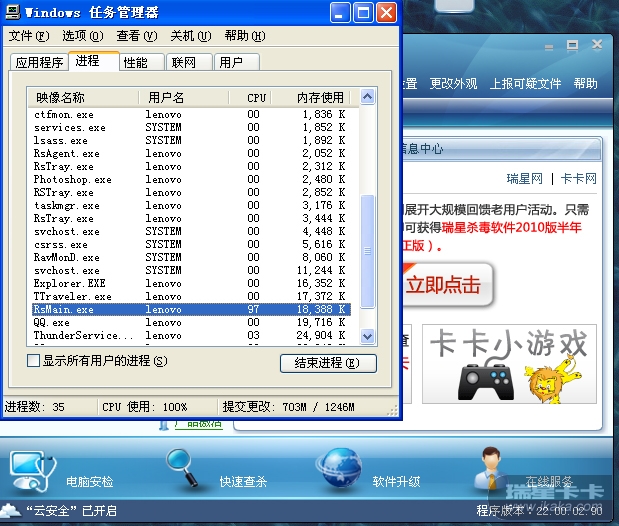This screenshot has width=619, height=526.
Task: Click the process list scroll down arrow
Action: point(368,336)
